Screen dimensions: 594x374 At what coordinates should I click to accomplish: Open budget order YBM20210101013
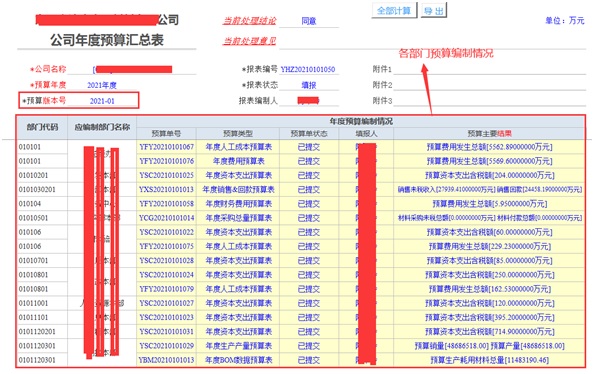tap(166, 360)
